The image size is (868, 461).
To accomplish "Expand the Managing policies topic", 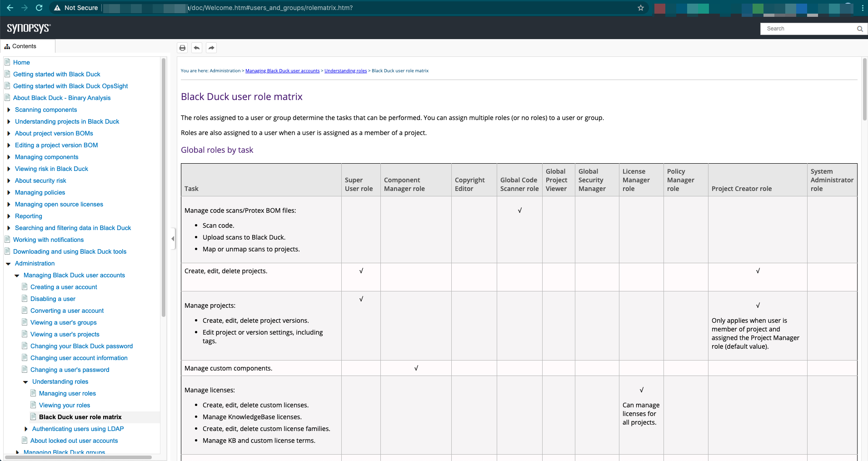I will coord(9,192).
